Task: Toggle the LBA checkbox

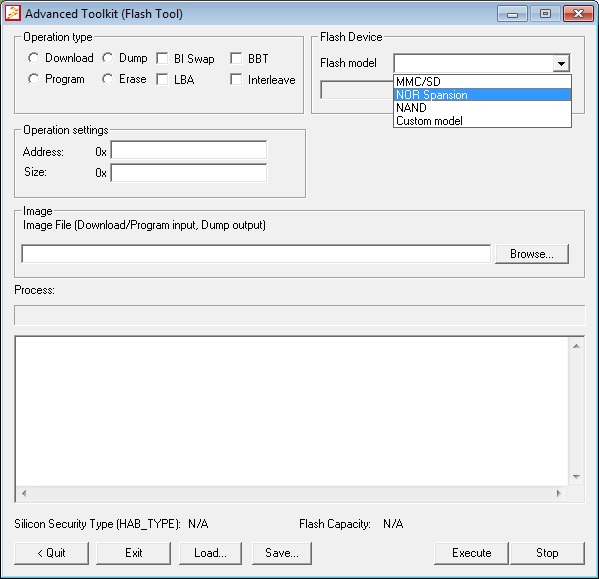Action: tap(162, 79)
